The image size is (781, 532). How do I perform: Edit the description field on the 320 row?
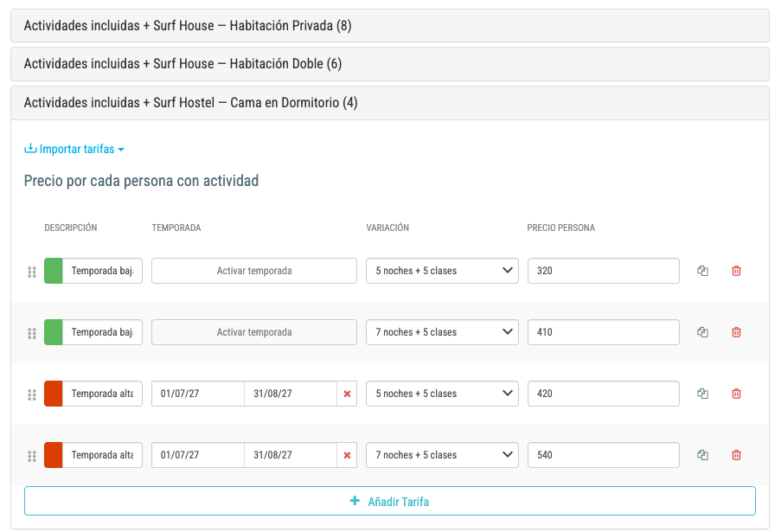click(x=102, y=271)
